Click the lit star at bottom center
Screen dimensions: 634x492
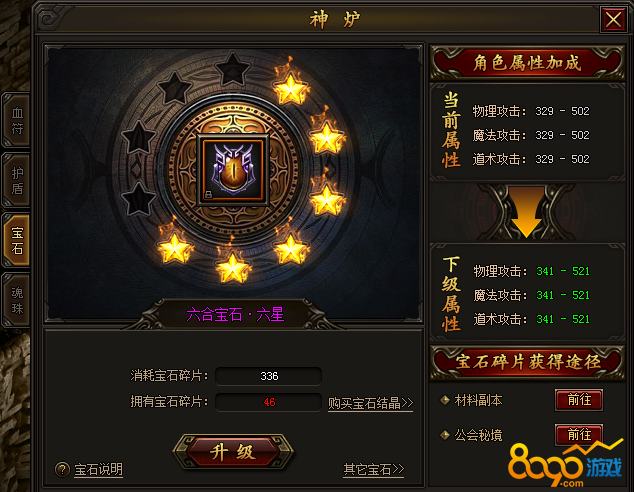pos(232,265)
